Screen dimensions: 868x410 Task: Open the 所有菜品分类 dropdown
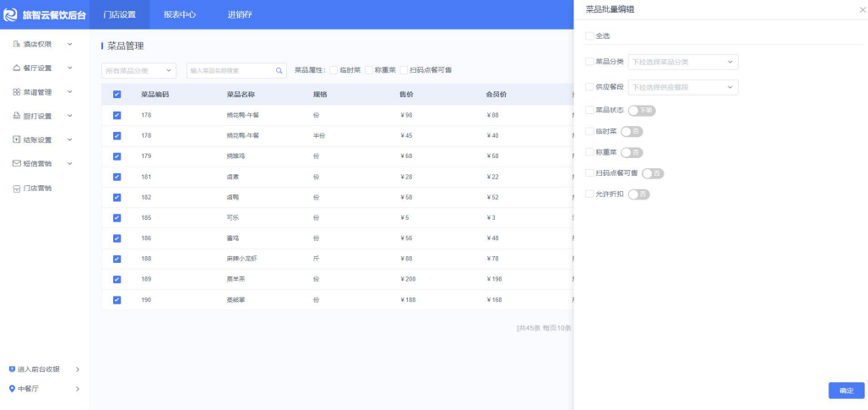(x=139, y=71)
